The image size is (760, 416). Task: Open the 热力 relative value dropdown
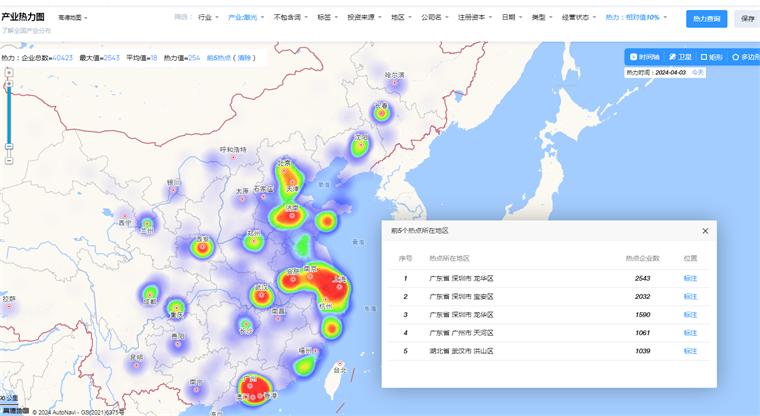pos(634,18)
